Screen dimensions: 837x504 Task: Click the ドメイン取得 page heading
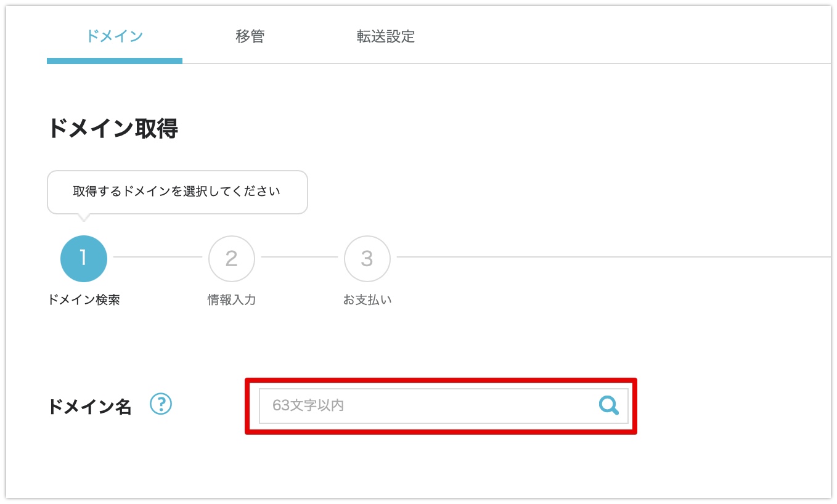(x=113, y=129)
